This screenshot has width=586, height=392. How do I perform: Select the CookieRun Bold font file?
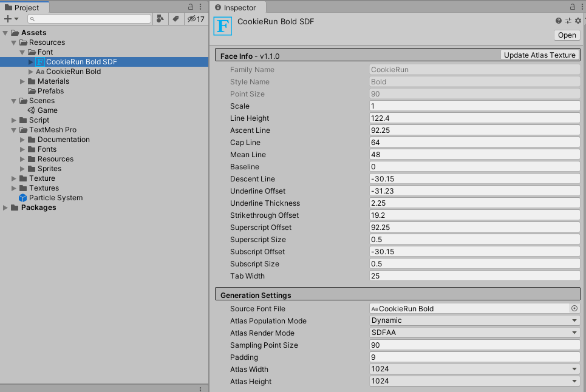click(x=73, y=72)
